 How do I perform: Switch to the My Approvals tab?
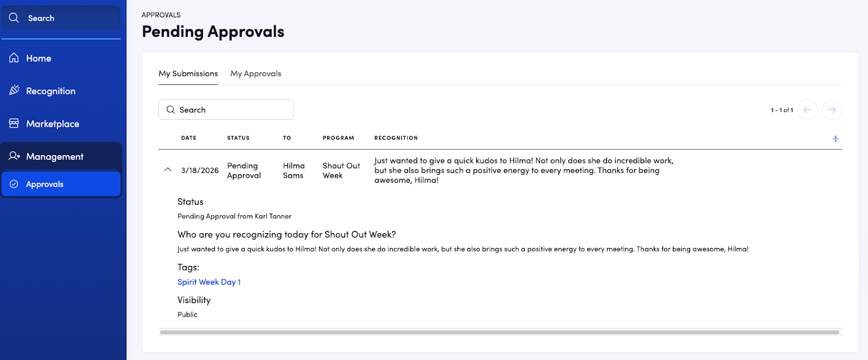(256, 74)
